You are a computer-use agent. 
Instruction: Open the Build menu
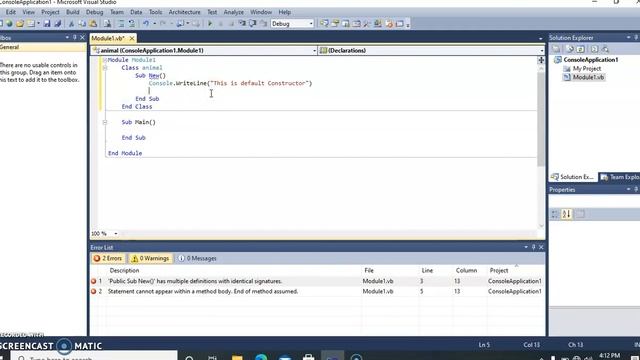click(x=73, y=12)
